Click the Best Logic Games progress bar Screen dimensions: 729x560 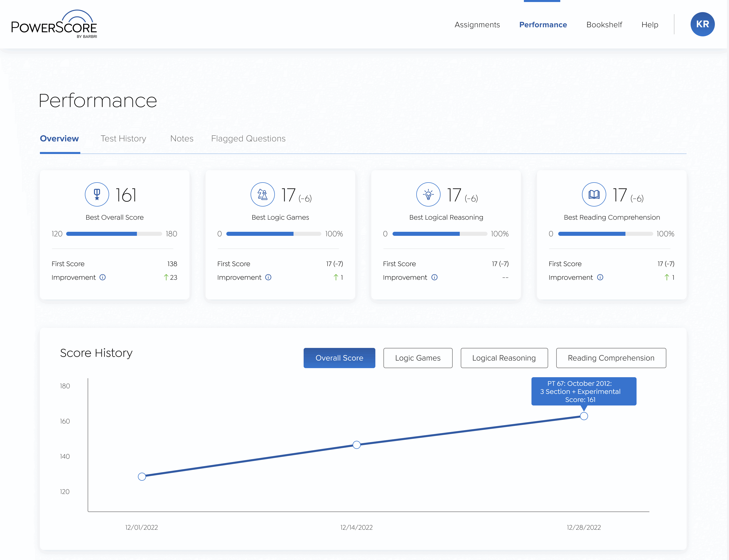(274, 234)
